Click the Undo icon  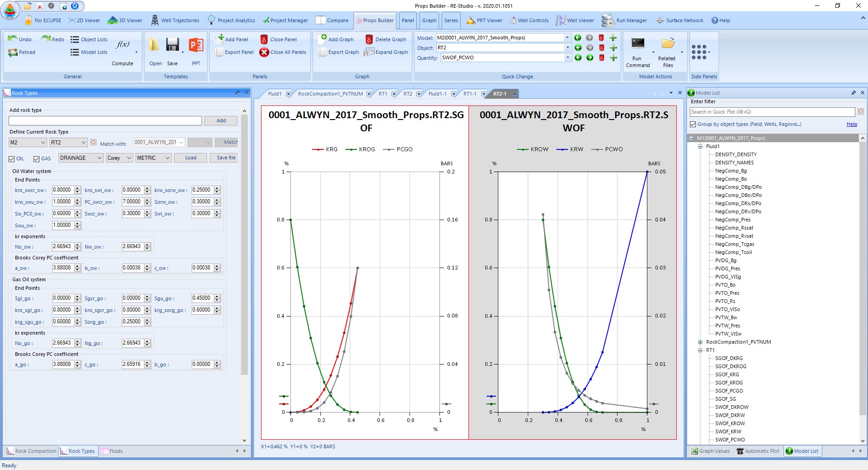click(12, 39)
